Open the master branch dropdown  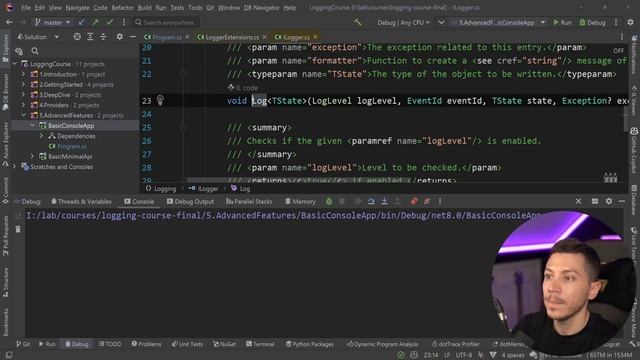point(52,22)
